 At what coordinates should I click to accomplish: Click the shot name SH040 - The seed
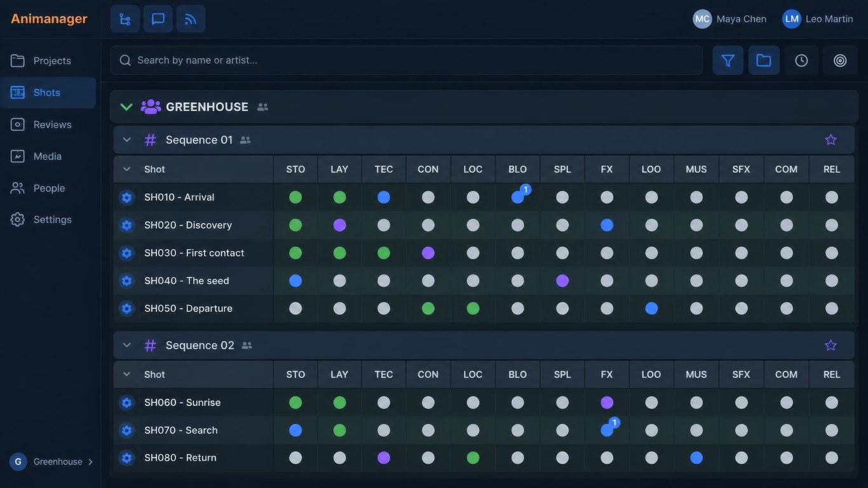click(187, 281)
